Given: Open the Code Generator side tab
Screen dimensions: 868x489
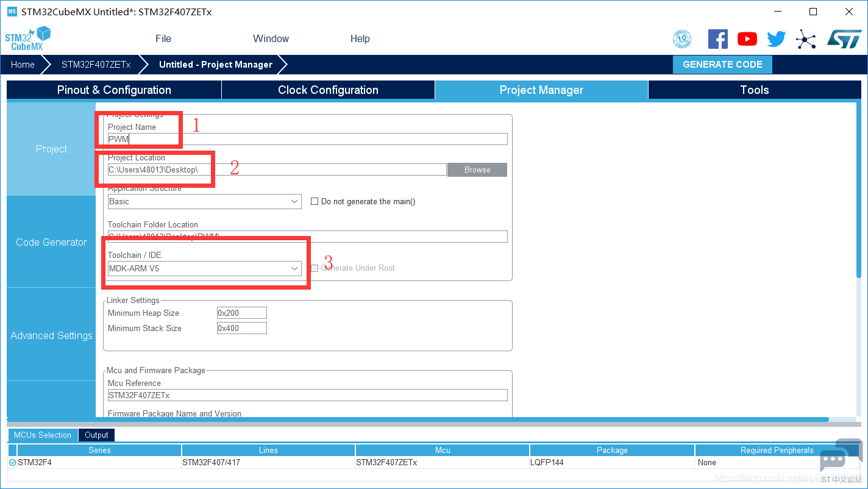Looking at the screenshot, I should (x=51, y=242).
